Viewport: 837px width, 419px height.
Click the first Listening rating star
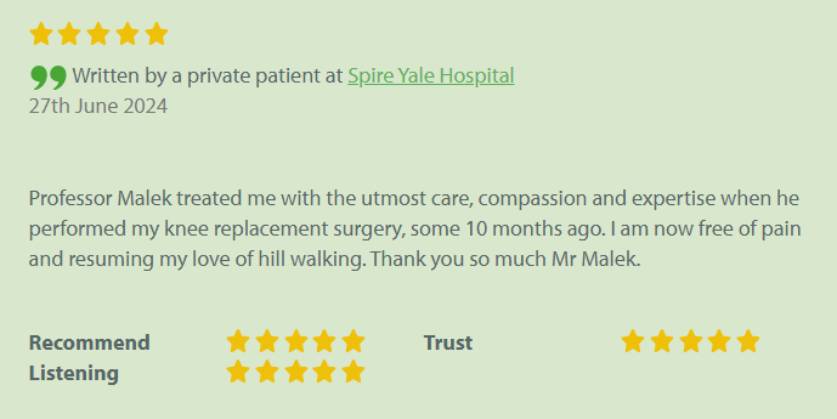point(237,373)
